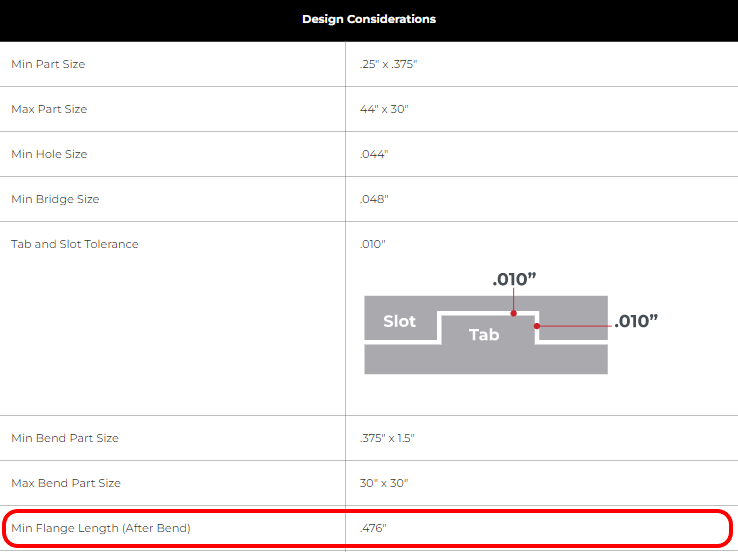
Task: Select the Min Bridge Size label
Action: (55, 199)
